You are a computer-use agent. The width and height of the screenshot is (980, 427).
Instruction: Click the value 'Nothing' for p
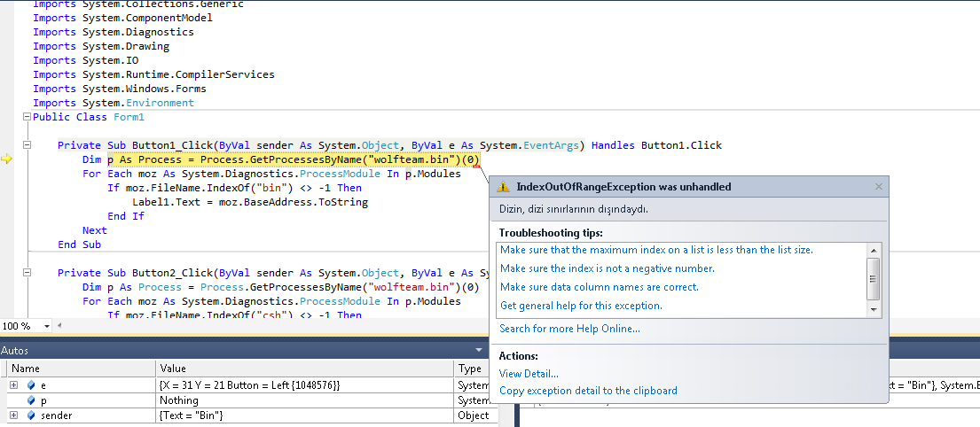point(179,400)
